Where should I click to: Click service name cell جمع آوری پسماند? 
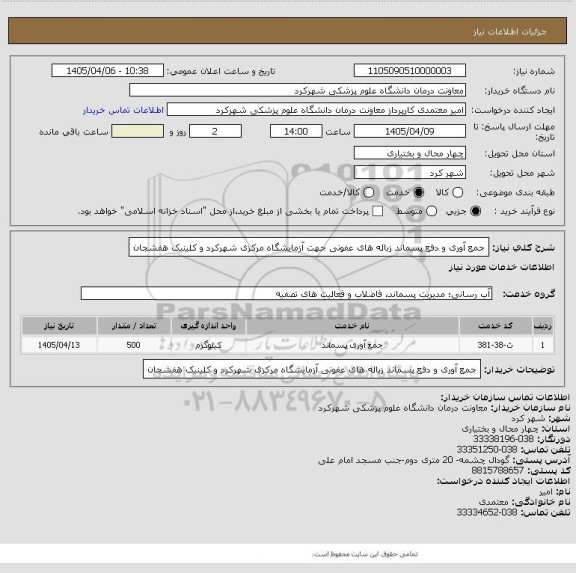(352, 345)
